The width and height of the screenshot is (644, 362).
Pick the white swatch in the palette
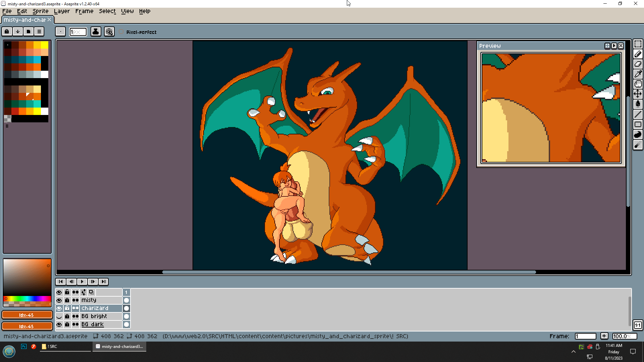[45, 74]
